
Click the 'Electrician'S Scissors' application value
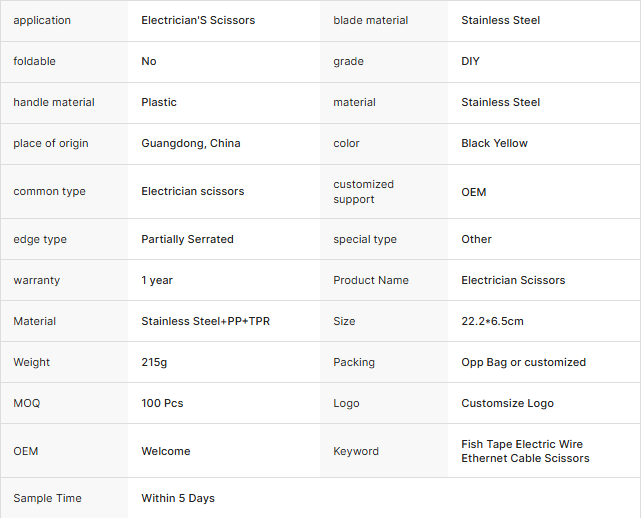click(x=200, y=20)
